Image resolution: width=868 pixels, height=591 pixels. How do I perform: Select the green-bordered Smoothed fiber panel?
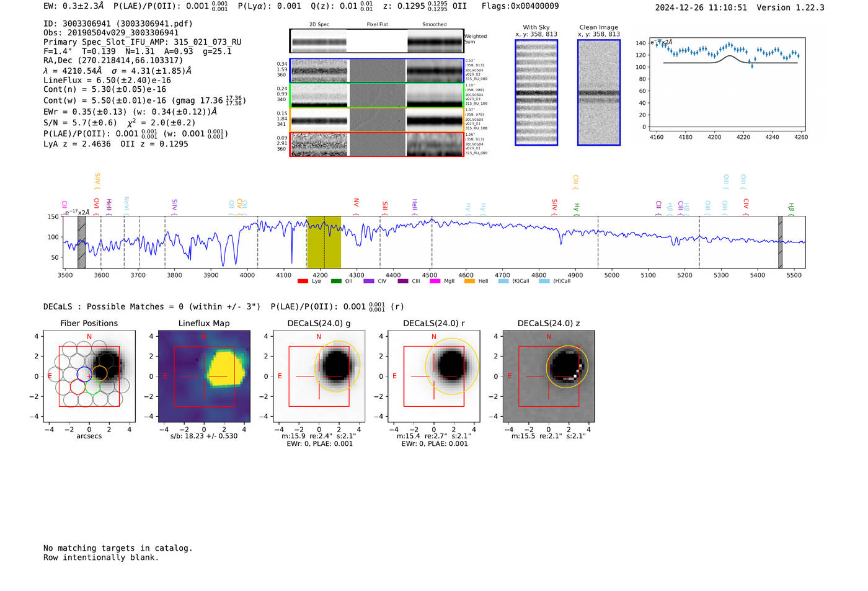[x=435, y=96]
